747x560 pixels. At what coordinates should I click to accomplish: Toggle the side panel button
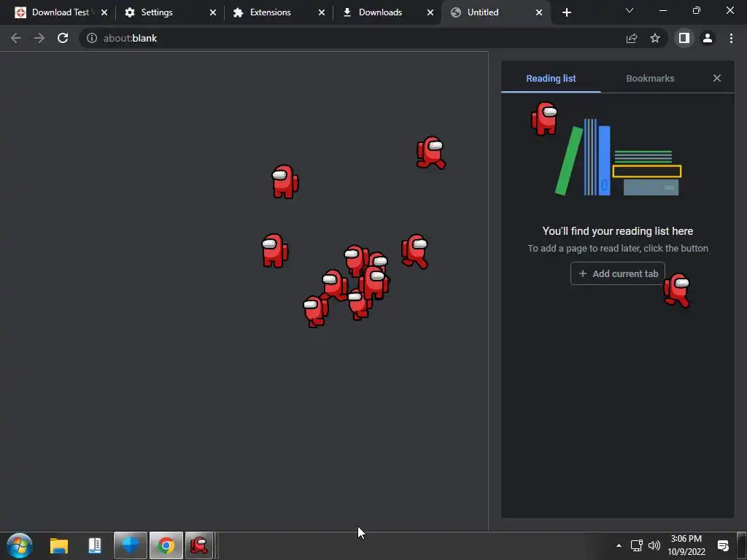click(x=684, y=38)
